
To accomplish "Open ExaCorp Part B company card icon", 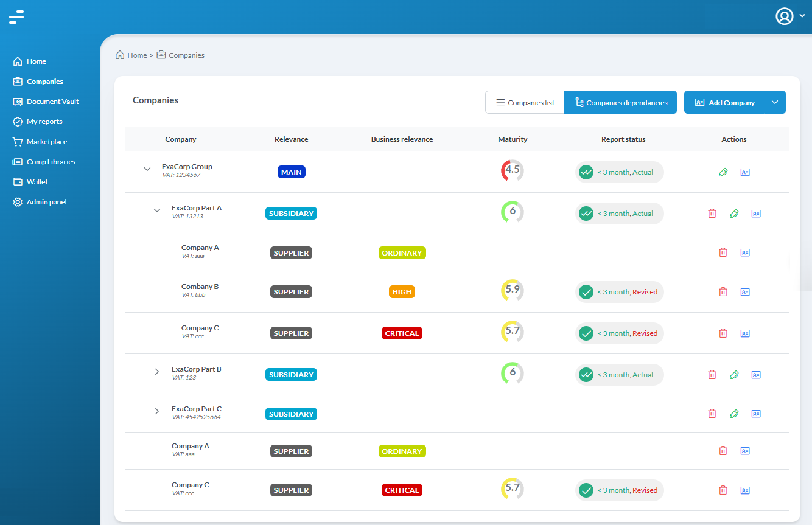I will (x=755, y=375).
